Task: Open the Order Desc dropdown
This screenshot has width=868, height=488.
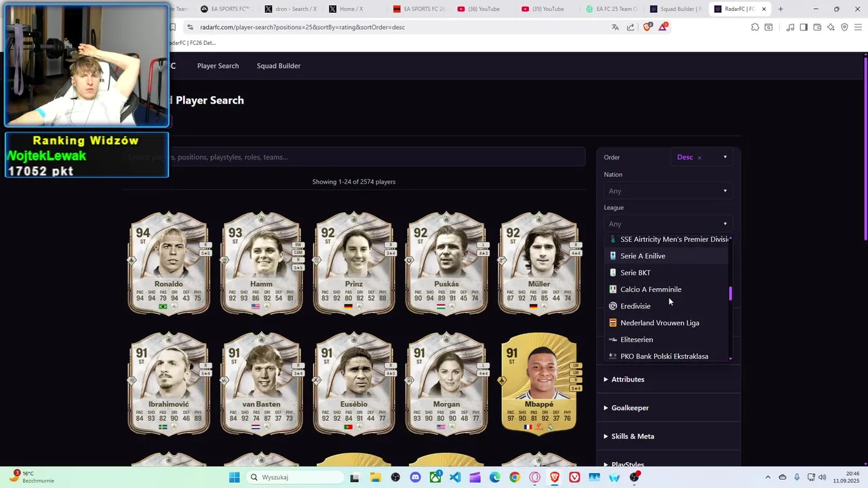Action: tap(701, 157)
